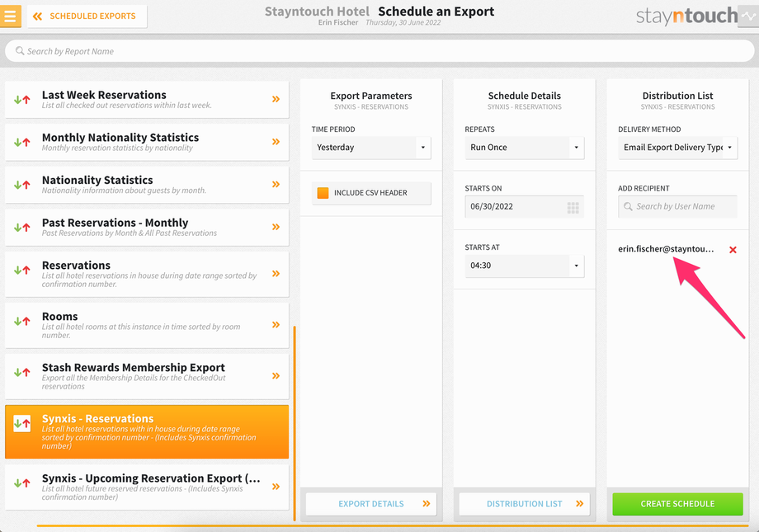Click chevron arrow on Reservations row
The height and width of the screenshot is (532, 759).
pyautogui.click(x=276, y=274)
